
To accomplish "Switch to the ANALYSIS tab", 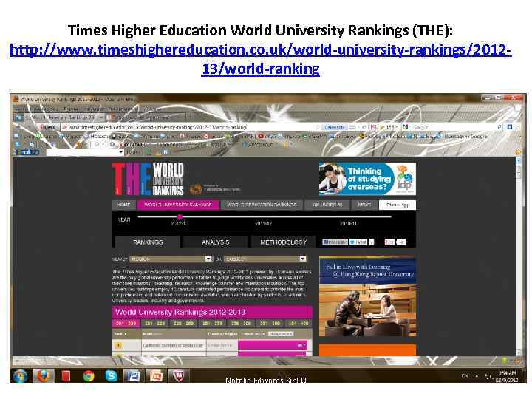I will pos(216,242).
